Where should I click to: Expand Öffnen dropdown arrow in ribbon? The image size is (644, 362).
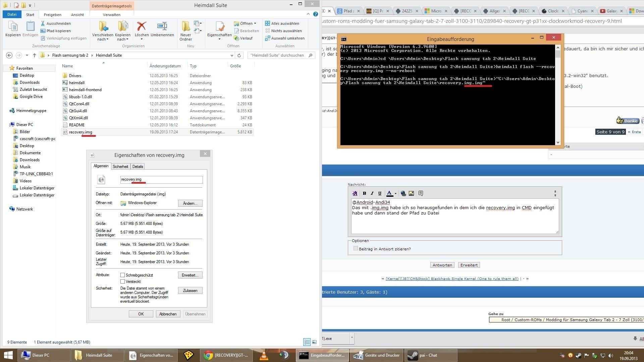(255, 23)
